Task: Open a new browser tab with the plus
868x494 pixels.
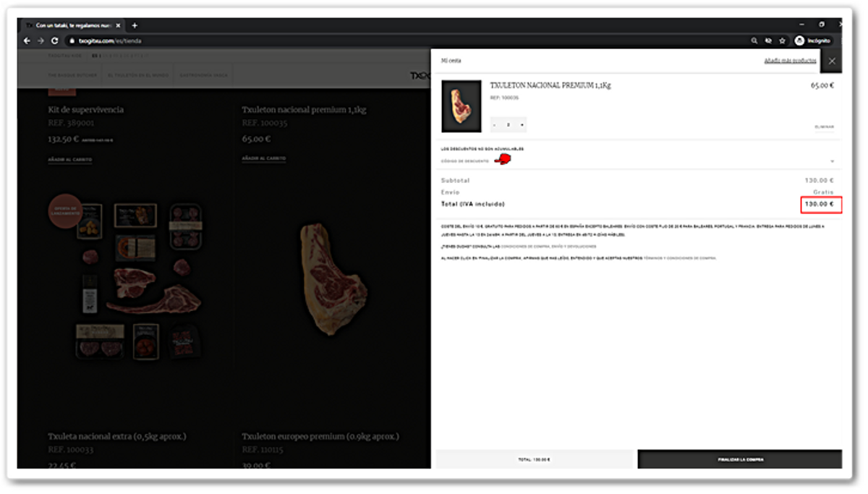Action: pos(135,25)
